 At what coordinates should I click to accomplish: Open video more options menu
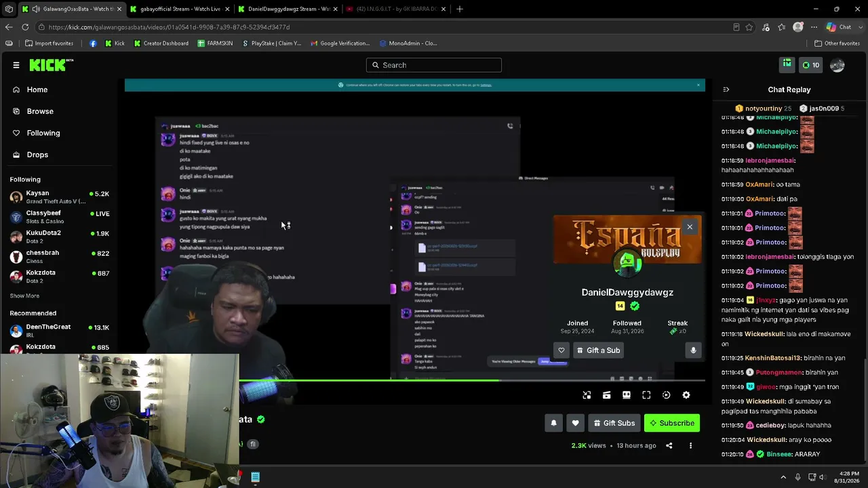(x=690, y=445)
